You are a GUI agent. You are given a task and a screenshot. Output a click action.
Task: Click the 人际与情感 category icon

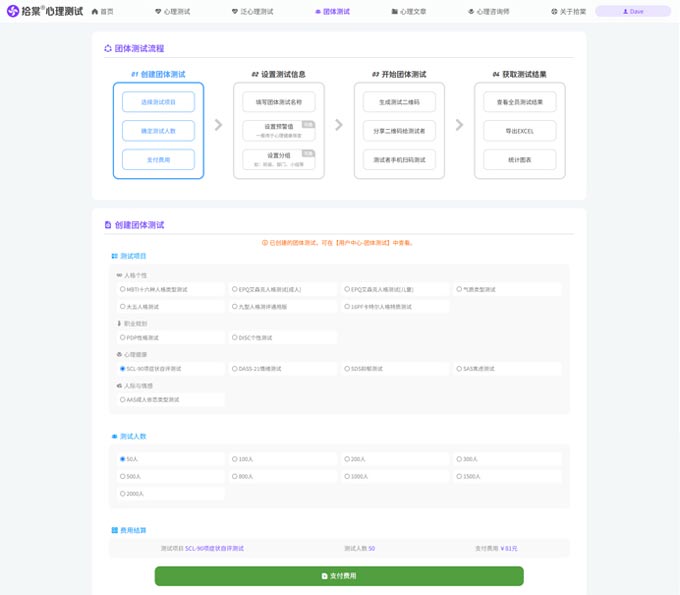click(x=119, y=386)
